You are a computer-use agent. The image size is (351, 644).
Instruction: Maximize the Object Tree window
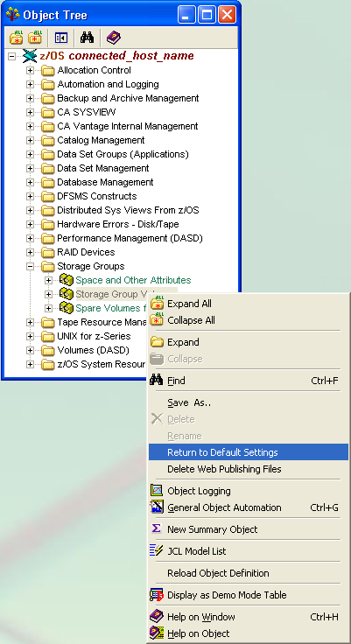207,15
